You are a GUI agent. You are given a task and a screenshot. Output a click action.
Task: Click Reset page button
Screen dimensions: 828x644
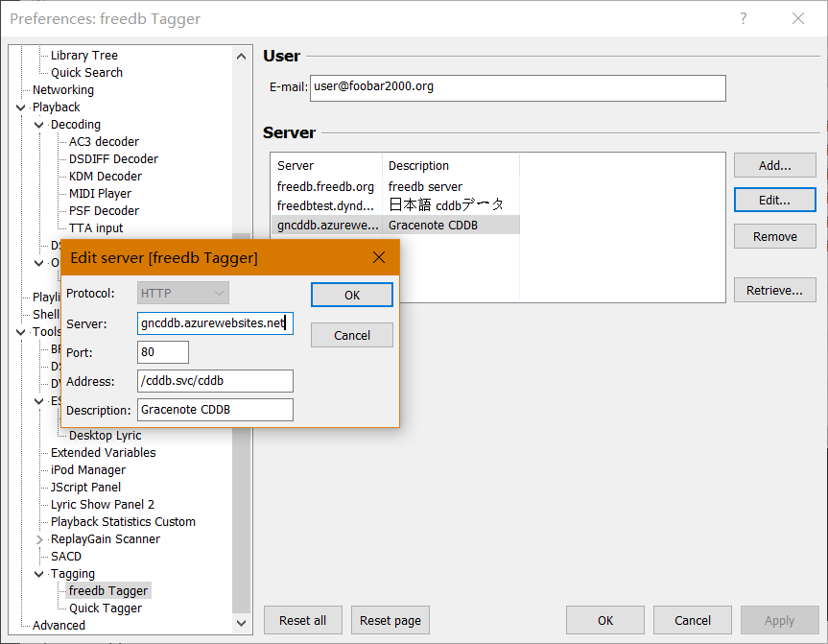[390, 620]
